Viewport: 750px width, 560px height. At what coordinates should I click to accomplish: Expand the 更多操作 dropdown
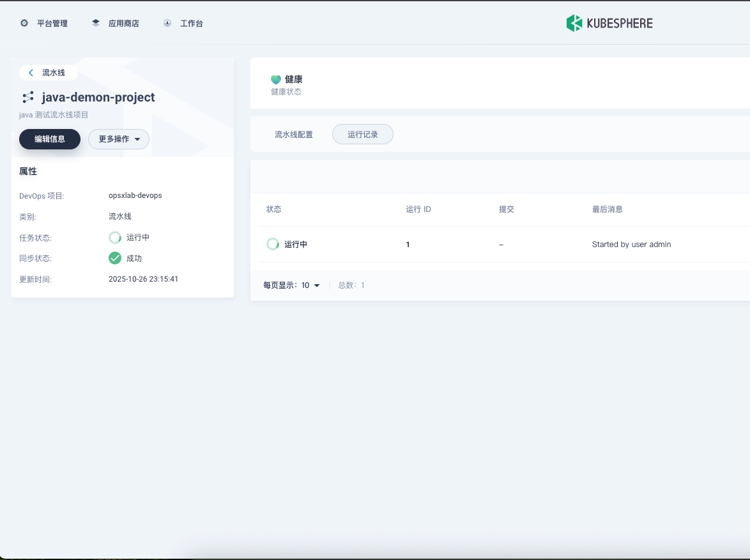tap(119, 139)
